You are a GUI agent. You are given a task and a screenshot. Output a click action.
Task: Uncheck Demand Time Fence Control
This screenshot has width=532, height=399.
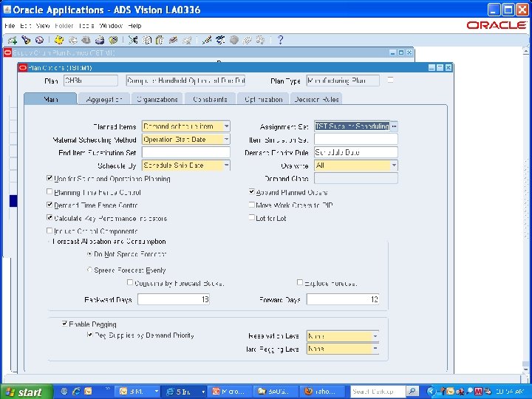[x=50, y=205]
